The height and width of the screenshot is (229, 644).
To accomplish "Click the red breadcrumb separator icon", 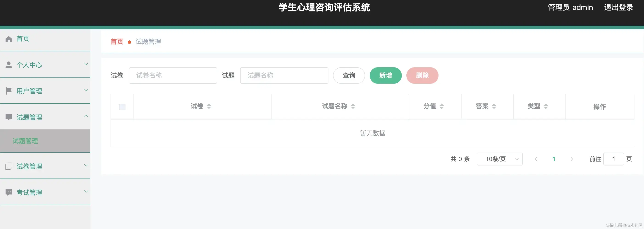I will [x=129, y=42].
